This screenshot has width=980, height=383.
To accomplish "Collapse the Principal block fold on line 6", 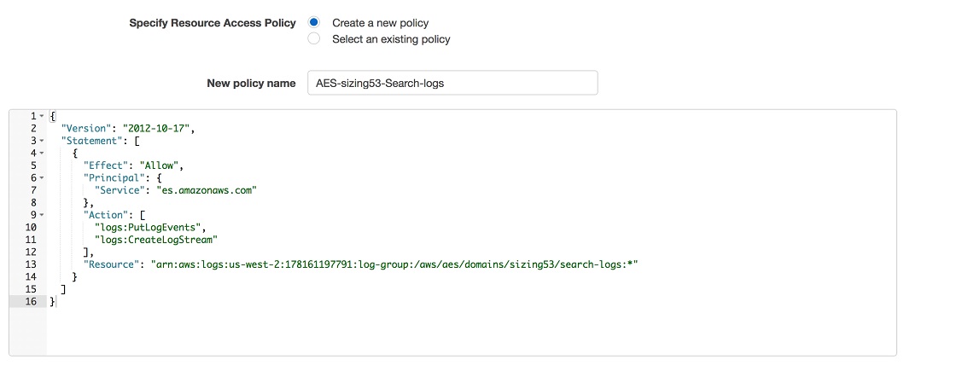I will point(41,178).
